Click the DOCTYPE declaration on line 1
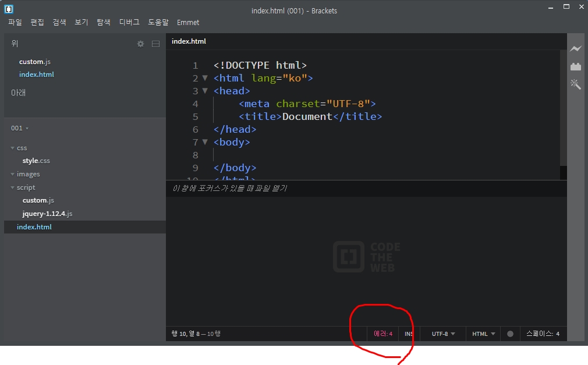Viewport: 588px width, 365px height. click(260, 65)
